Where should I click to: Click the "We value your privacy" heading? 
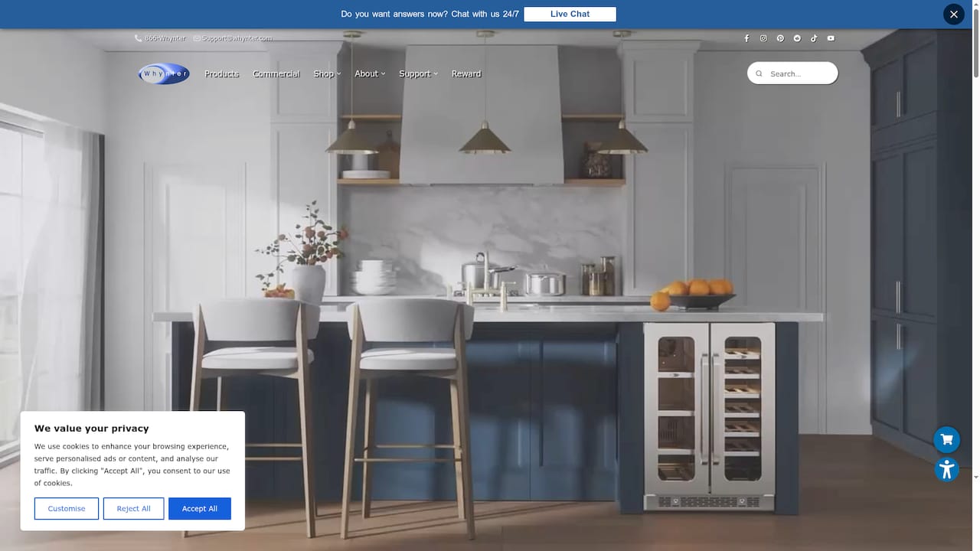(x=92, y=429)
